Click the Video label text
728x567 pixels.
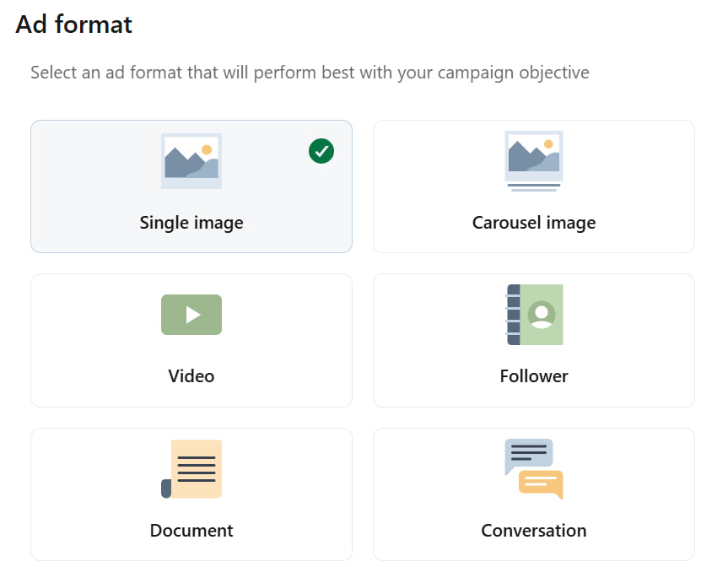pyautogui.click(x=191, y=376)
